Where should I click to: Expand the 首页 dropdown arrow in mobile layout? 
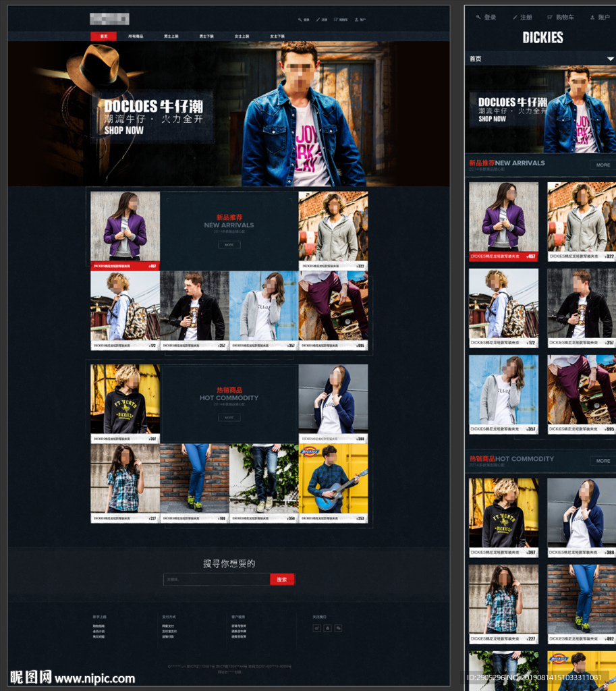click(610, 59)
